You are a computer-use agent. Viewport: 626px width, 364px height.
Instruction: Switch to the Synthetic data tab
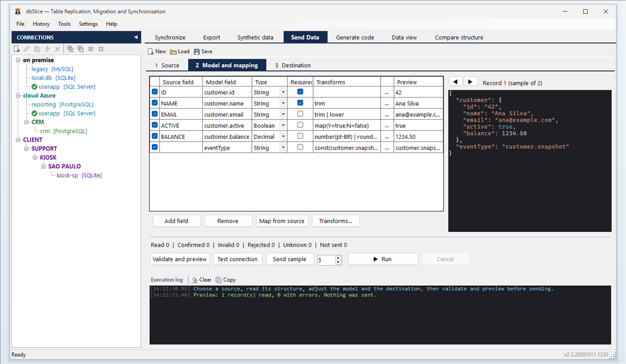(255, 37)
